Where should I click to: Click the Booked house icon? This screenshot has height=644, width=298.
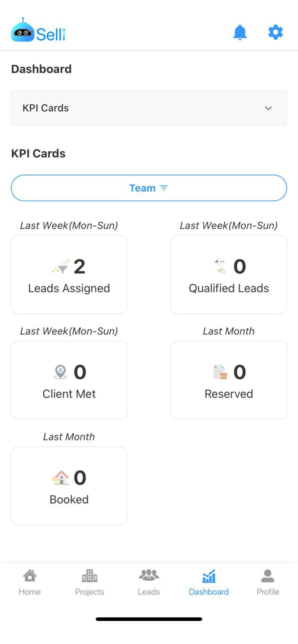pyautogui.click(x=61, y=478)
